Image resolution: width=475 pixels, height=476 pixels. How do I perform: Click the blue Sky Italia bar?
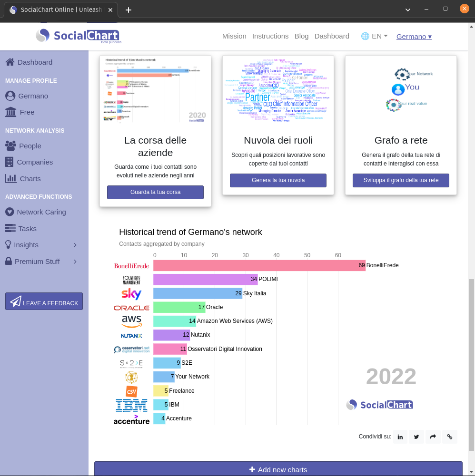click(x=198, y=293)
